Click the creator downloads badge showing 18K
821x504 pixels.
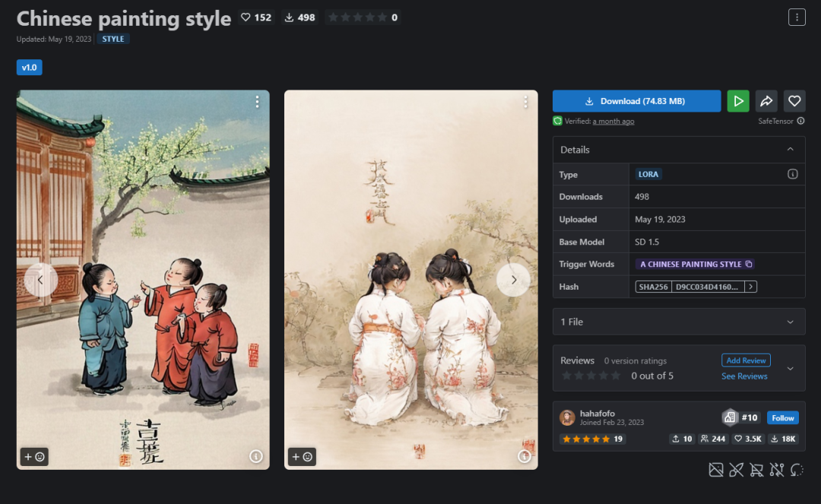click(x=783, y=439)
